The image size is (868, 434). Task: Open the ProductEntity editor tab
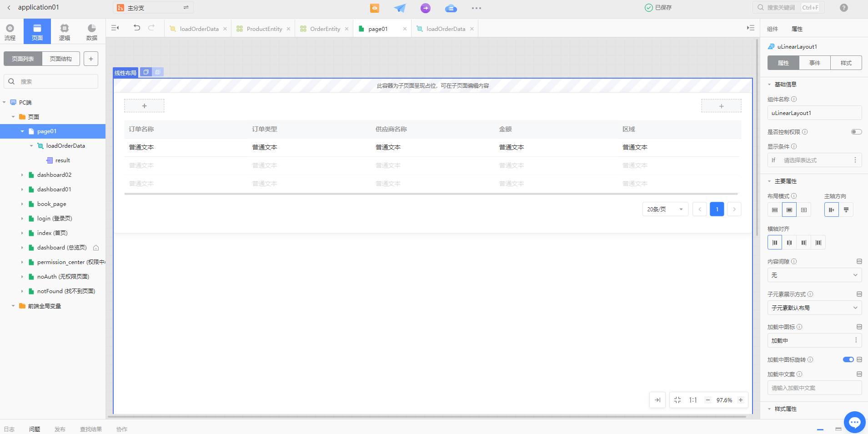[x=264, y=29]
